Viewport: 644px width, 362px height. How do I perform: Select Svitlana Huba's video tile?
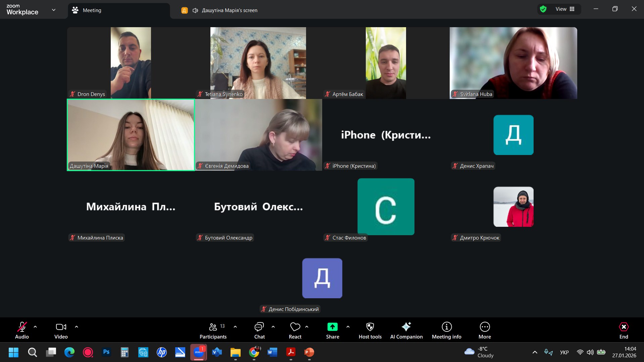[513, 63]
